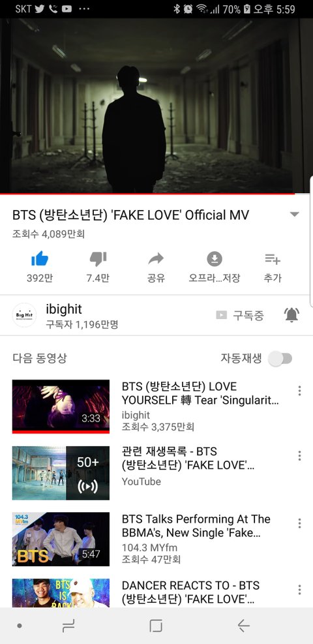Open the Singularity video thumbnail
This screenshot has height=644, width=313.
(x=61, y=406)
